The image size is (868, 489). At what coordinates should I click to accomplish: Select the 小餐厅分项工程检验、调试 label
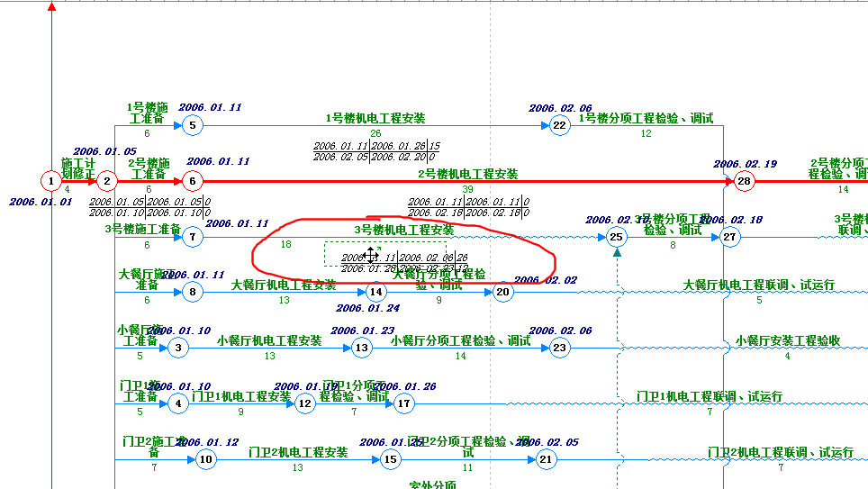[x=461, y=341]
